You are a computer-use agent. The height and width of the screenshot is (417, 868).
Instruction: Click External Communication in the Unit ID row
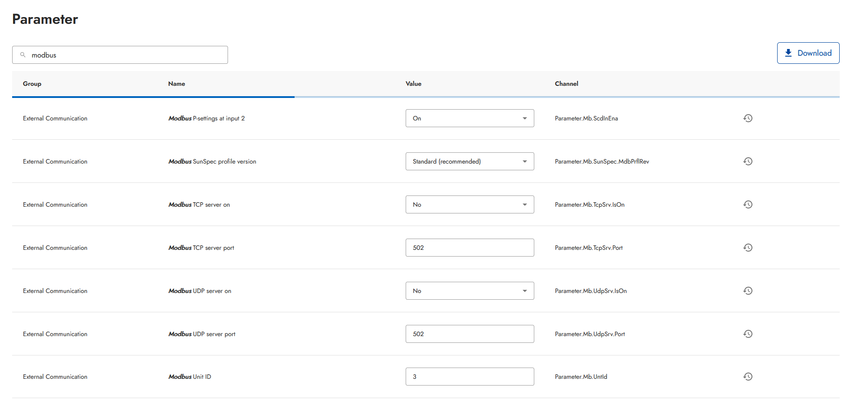(x=55, y=377)
